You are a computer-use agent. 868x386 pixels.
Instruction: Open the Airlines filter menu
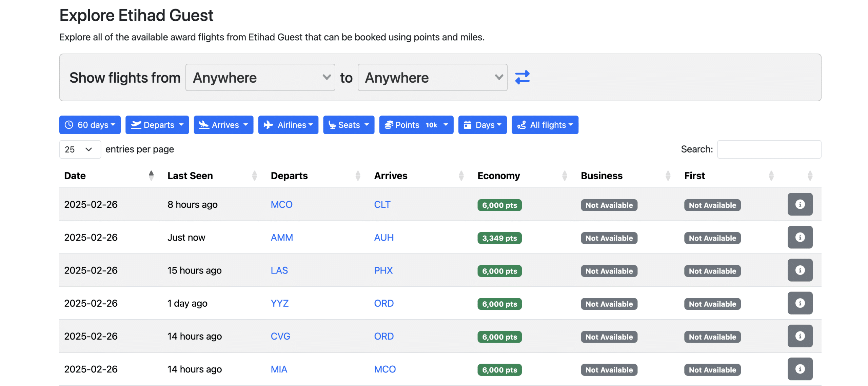pyautogui.click(x=288, y=125)
